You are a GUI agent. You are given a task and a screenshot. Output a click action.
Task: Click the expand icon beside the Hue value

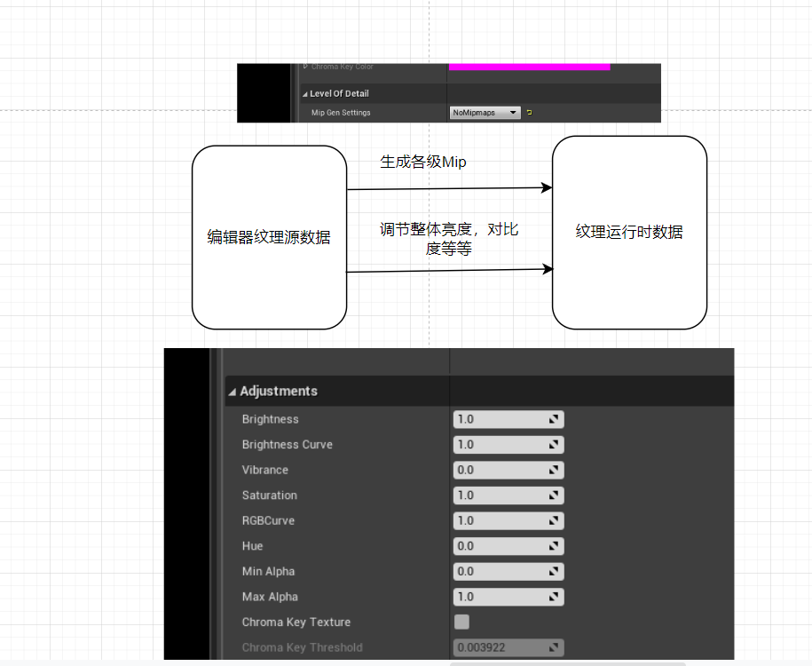[555, 546]
